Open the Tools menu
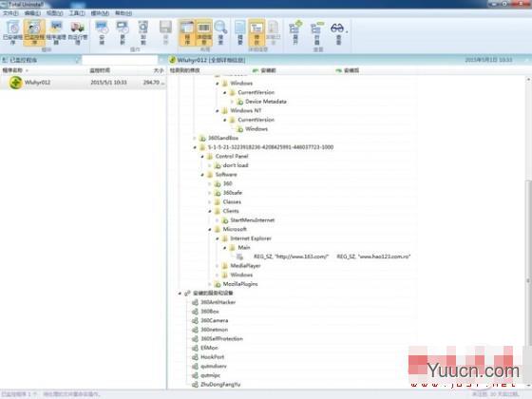 coord(77,13)
